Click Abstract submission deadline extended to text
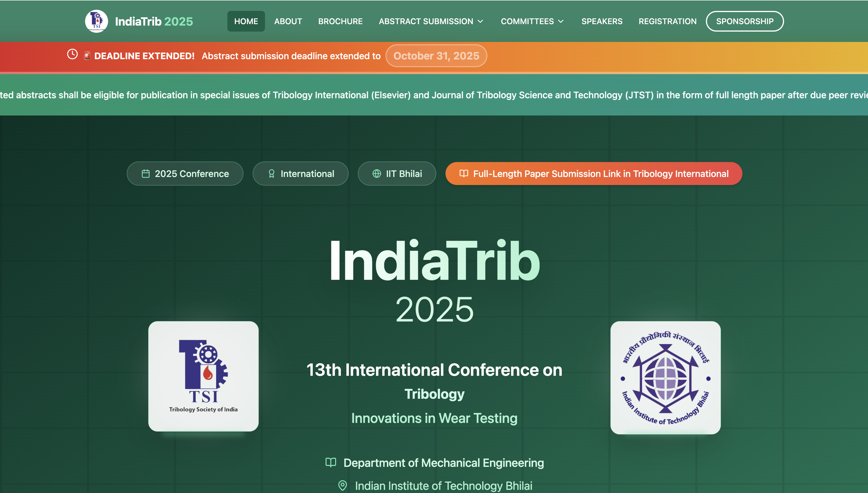The image size is (868, 493). pos(291,56)
